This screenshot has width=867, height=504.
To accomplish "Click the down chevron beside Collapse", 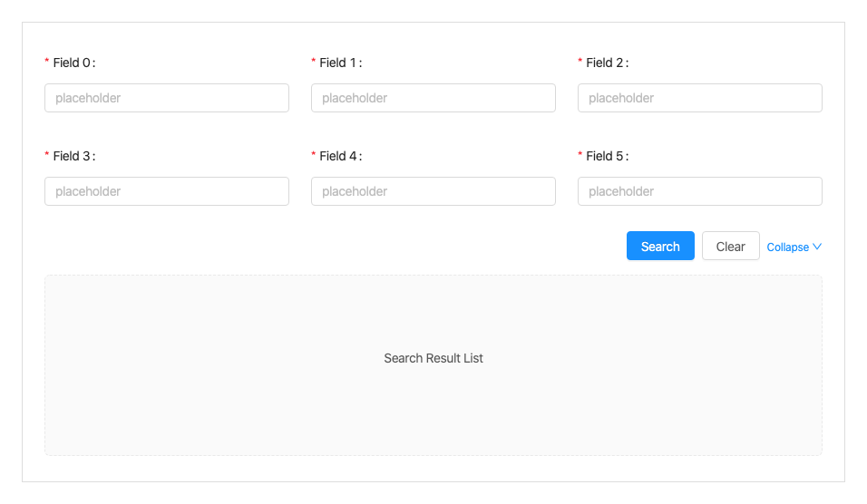I will (817, 247).
